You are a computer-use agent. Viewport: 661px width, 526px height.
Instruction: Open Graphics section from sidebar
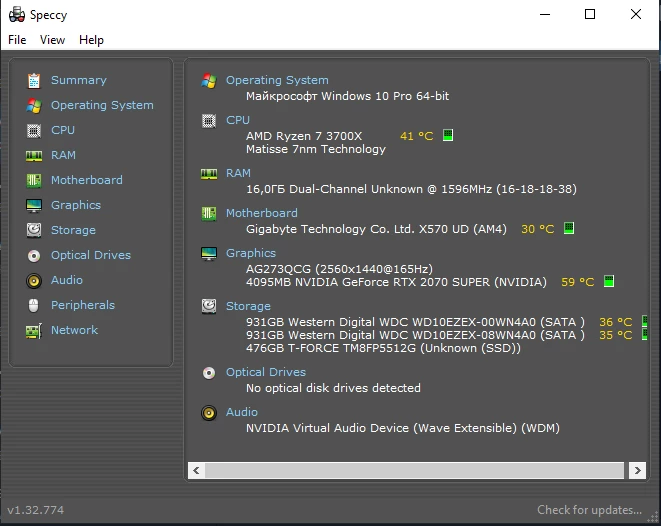[x=76, y=205]
